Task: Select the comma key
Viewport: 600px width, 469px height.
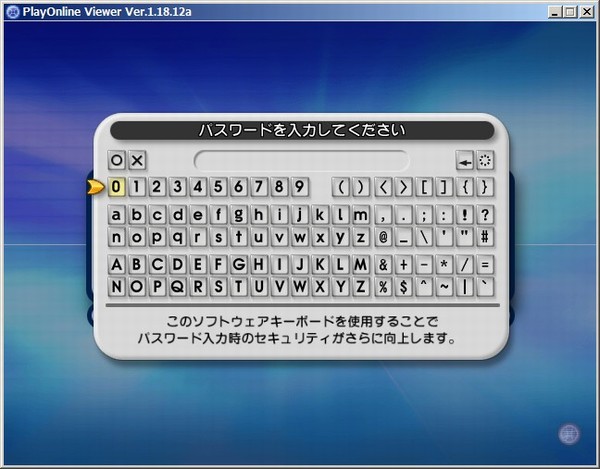Action: click(x=383, y=215)
